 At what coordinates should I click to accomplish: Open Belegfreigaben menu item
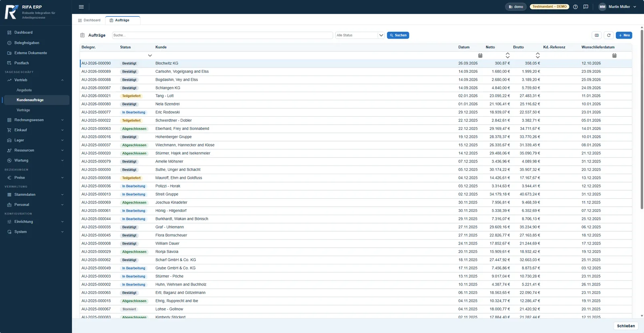[x=27, y=43]
